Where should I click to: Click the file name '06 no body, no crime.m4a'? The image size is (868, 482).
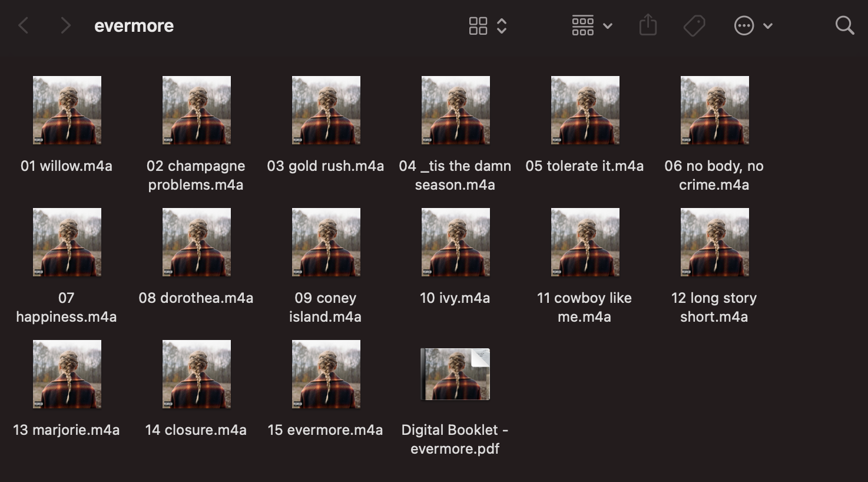point(714,176)
